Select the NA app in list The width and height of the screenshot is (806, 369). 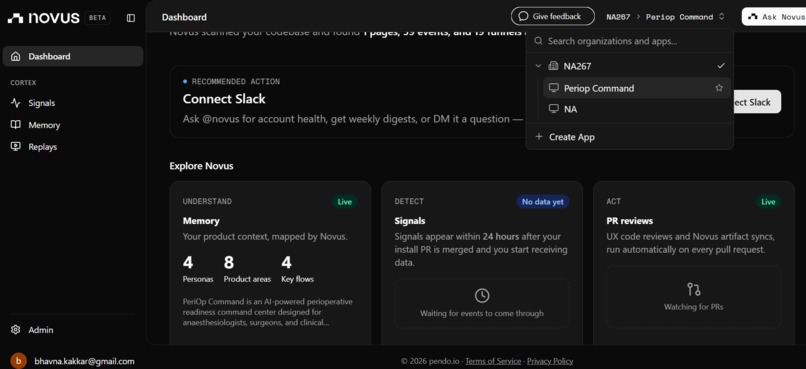click(637, 109)
